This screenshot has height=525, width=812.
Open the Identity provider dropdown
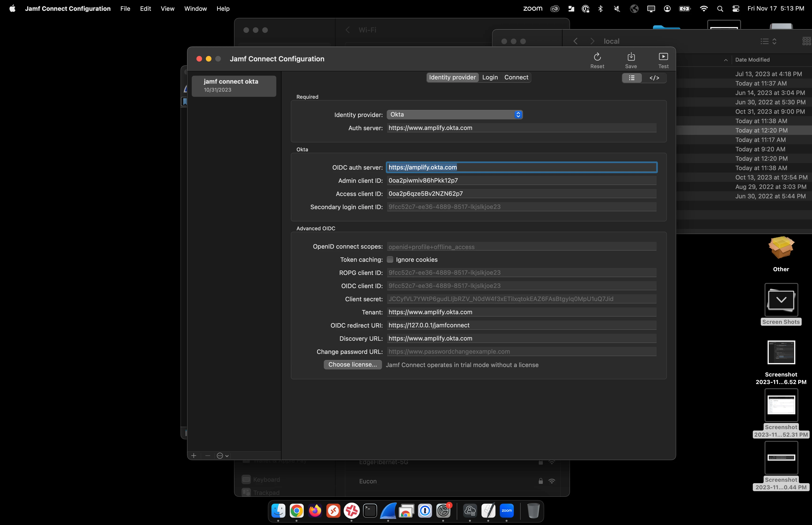coord(455,114)
